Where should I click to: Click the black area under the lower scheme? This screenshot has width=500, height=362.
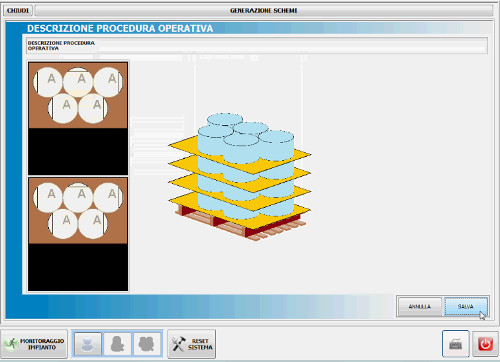point(78,267)
